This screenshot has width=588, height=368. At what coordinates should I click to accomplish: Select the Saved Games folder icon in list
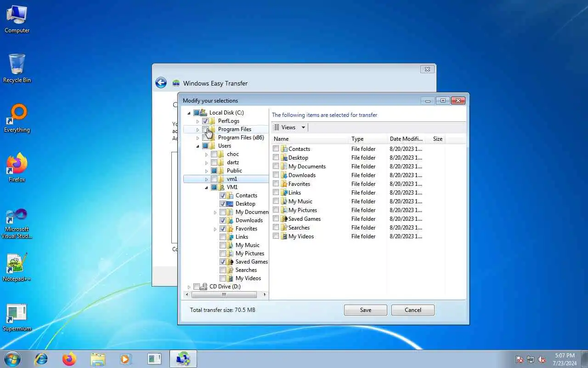(284, 218)
